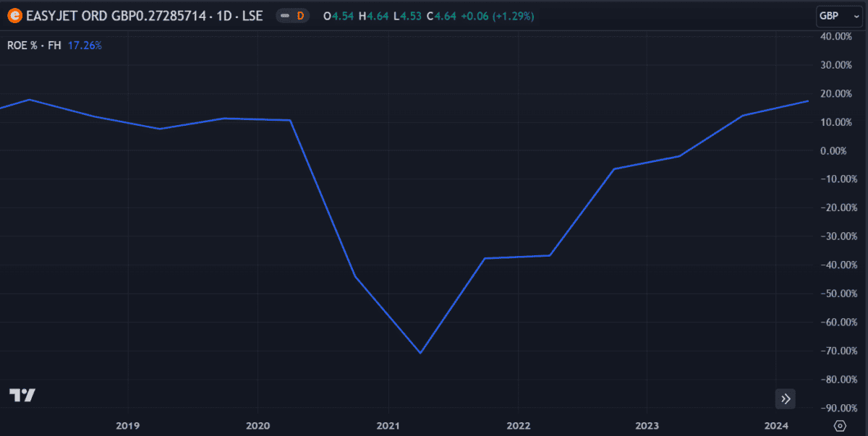Viewport: 868px width, 436px height.
Task: Click the 2019 label on time axis
Action: (127, 425)
